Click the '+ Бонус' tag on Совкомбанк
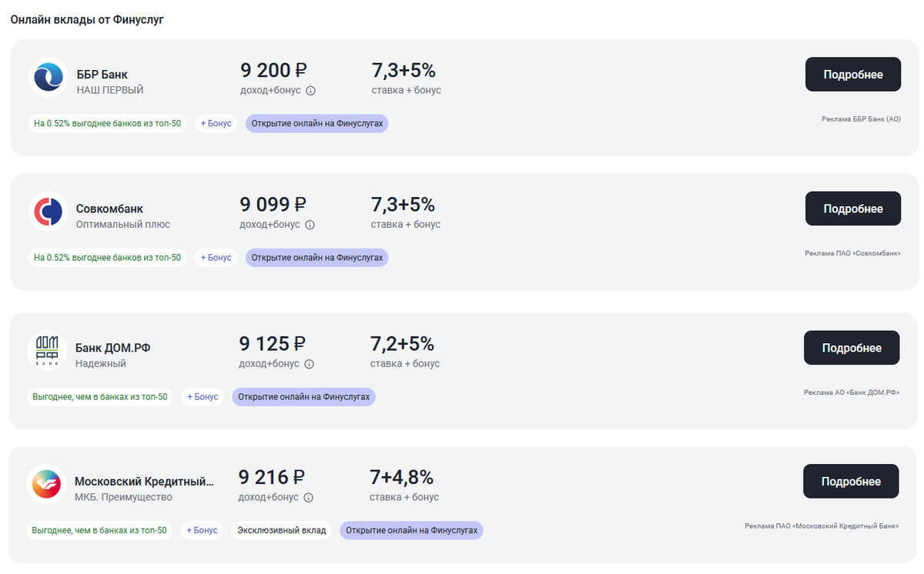 pos(216,258)
